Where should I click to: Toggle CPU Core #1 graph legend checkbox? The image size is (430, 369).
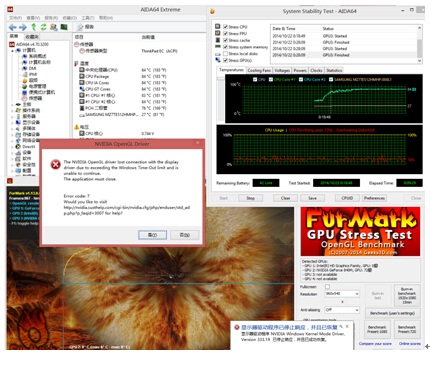pyautogui.click(x=271, y=79)
